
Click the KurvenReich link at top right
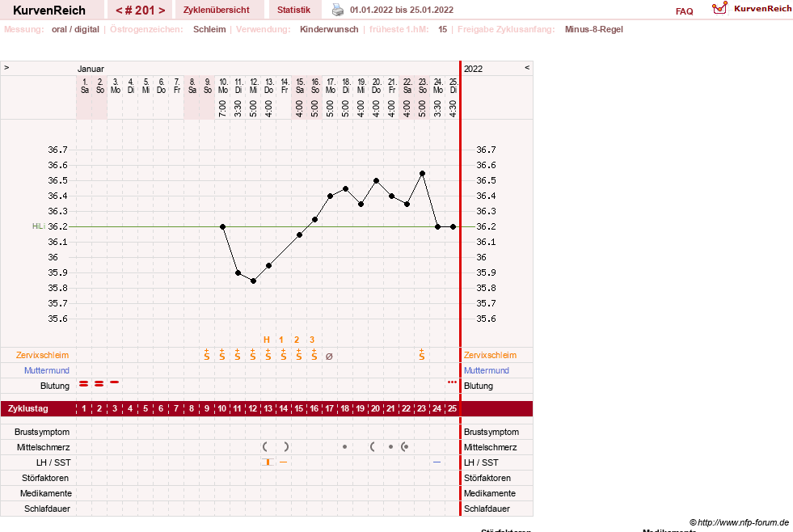click(x=762, y=9)
